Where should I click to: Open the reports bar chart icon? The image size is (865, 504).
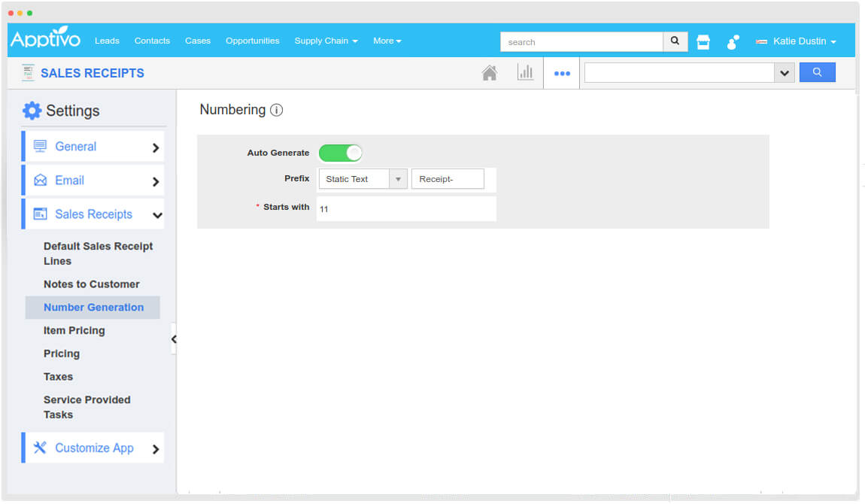coord(525,73)
